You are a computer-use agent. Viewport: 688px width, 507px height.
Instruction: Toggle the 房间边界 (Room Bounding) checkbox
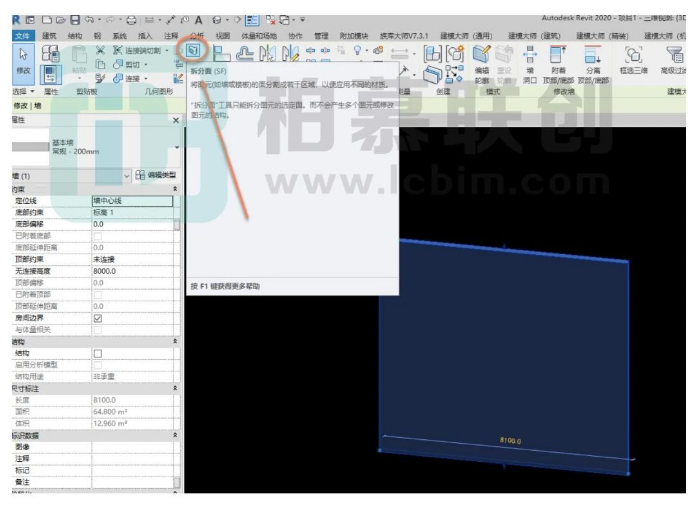click(98, 318)
